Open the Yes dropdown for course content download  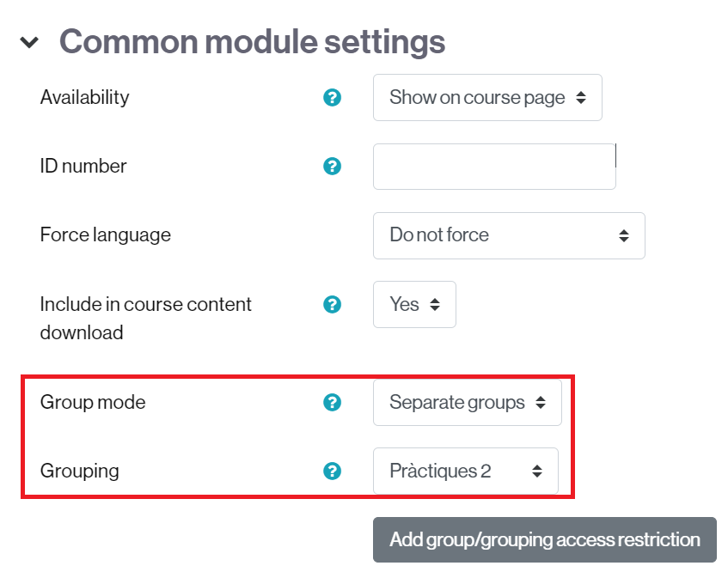pos(414,304)
